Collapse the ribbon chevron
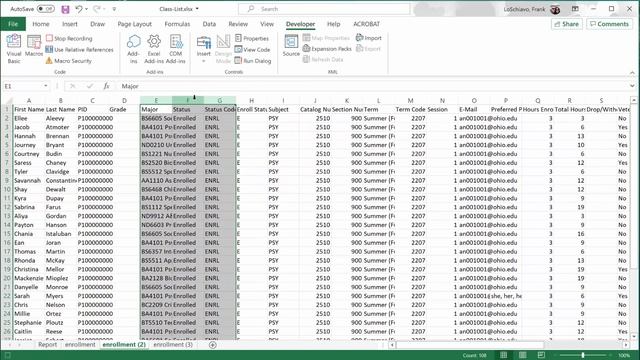This screenshot has width=640, height=360. (x=632, y=73)
